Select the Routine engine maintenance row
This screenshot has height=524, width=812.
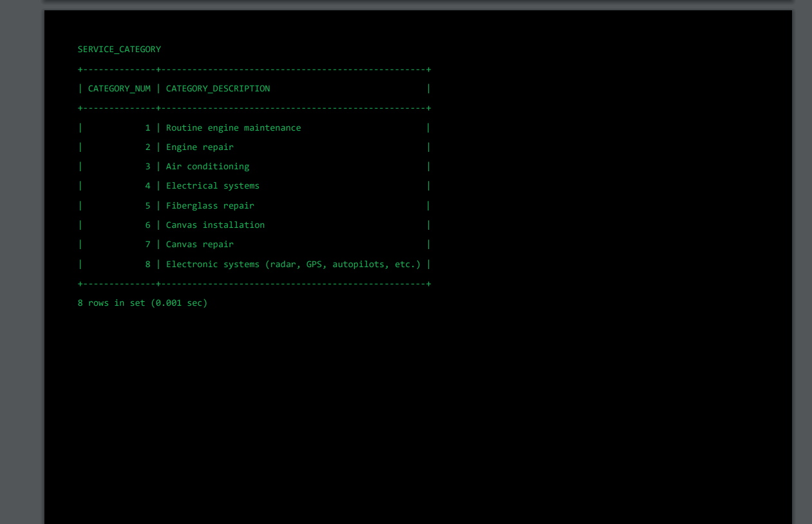click(233, 127)
